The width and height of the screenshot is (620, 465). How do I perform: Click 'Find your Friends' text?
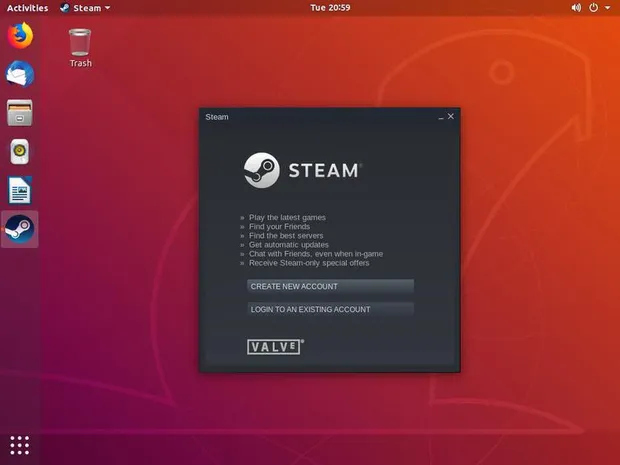pos(279,227)
